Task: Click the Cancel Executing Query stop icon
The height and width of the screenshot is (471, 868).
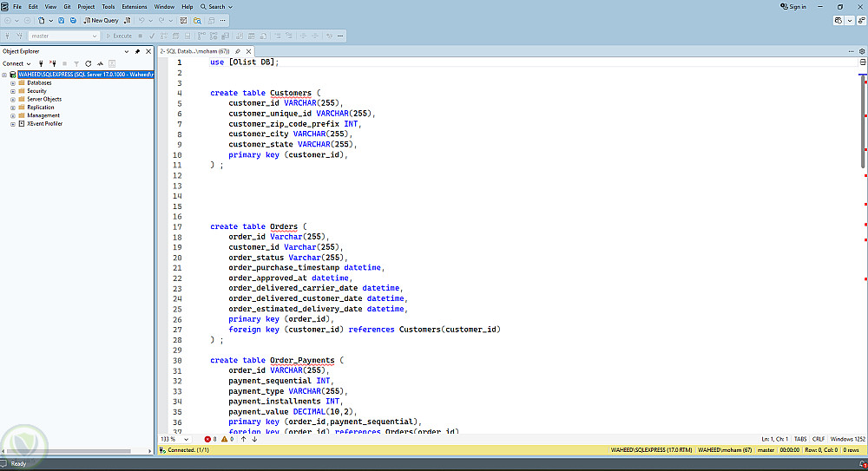Action: (x=140, y=36)
